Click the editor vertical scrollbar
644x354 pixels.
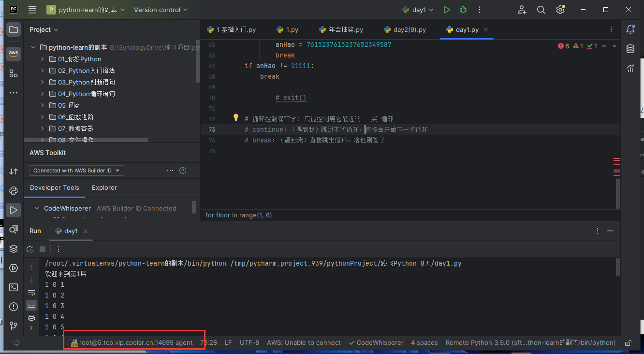(x=617, y=193)
